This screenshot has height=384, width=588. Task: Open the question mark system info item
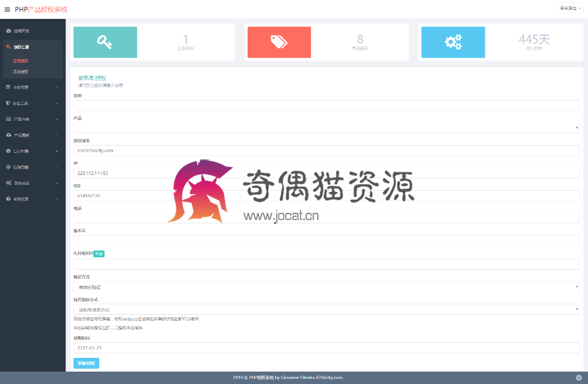tap(33, 199)
